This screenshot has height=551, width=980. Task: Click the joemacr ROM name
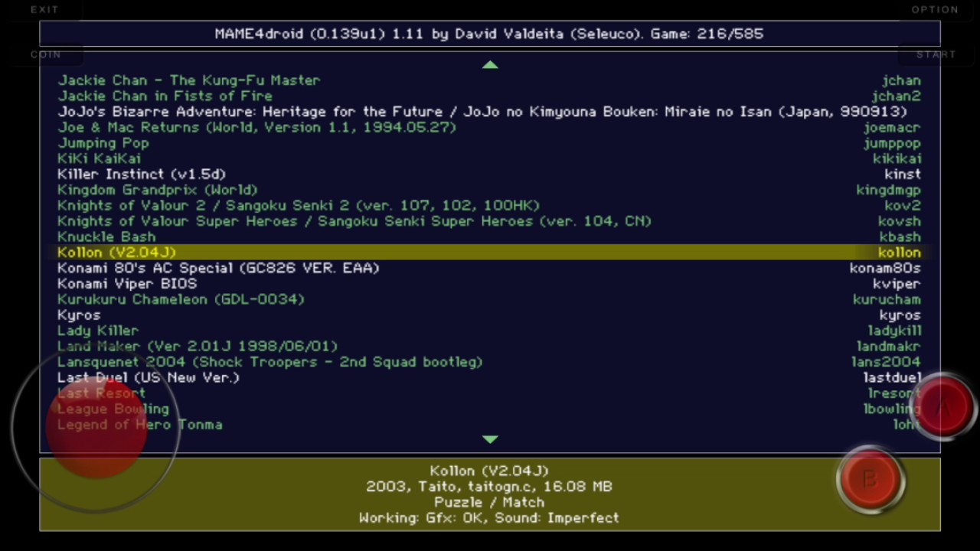892,127
